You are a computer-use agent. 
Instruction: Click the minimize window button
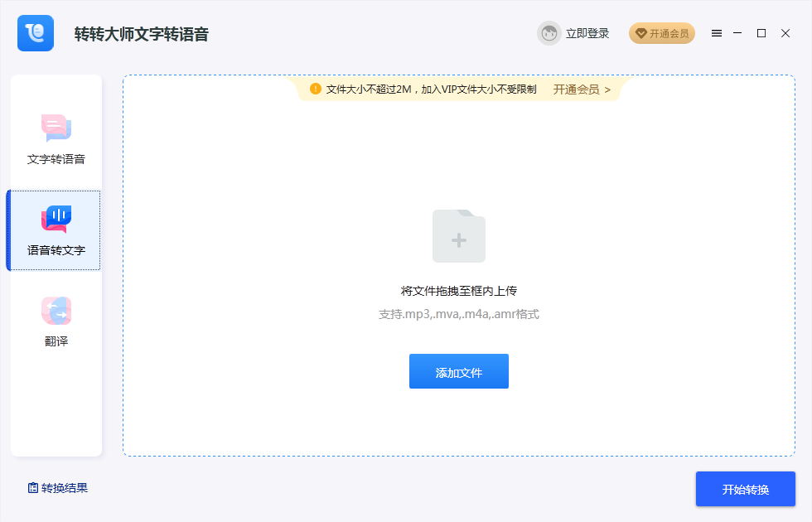(737, 33)
